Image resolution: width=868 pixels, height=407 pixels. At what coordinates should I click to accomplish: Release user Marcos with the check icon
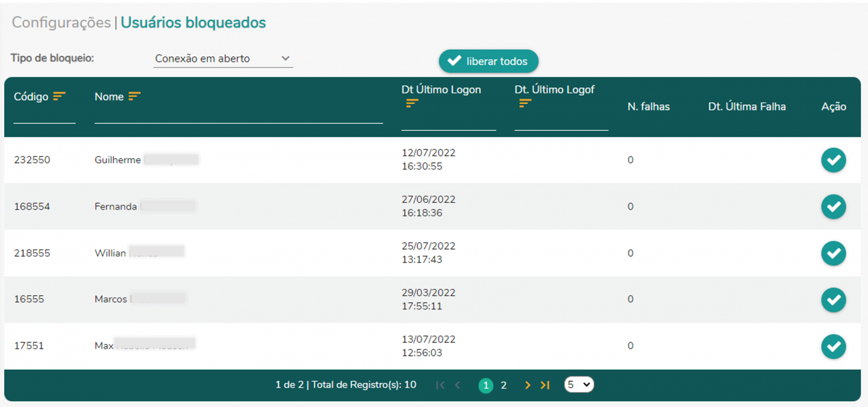833,300
